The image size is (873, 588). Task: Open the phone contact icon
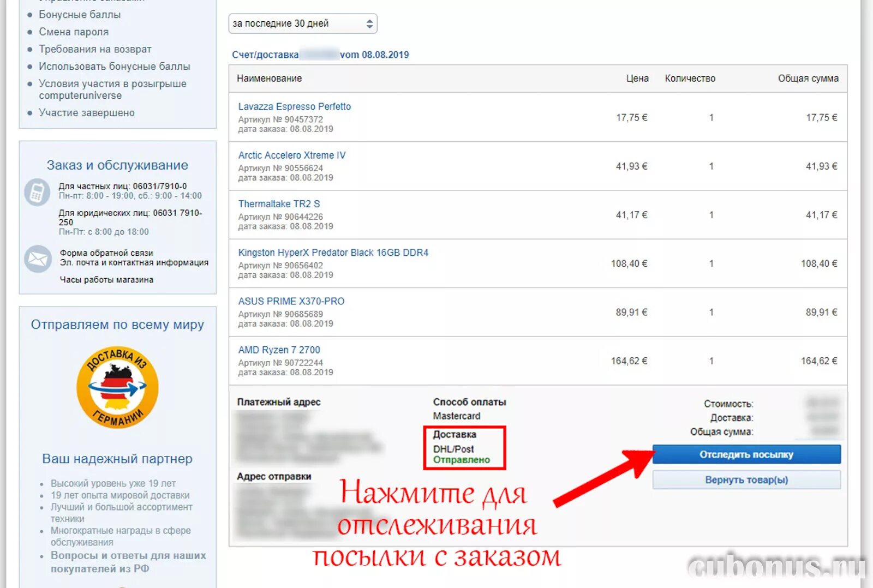(x=37, y=192)
